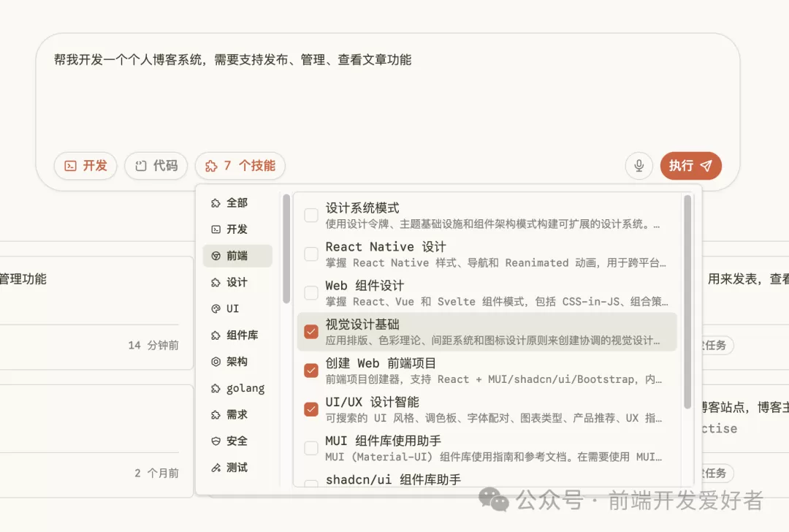Click the shield icon beside 安全
Viewport: 789px width, 532px height.
point(216,441)
